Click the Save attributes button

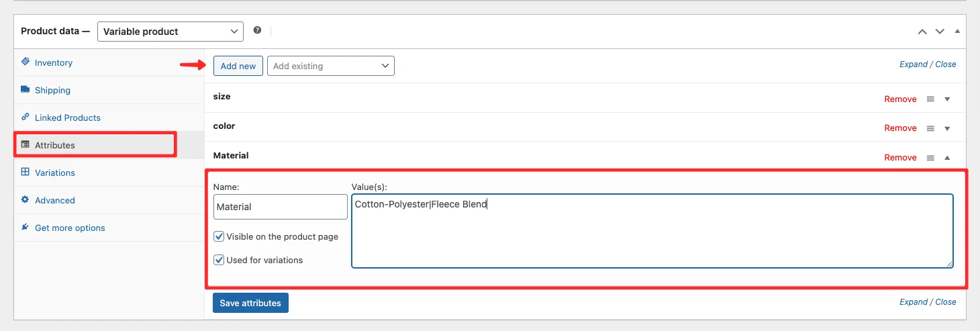250,303
